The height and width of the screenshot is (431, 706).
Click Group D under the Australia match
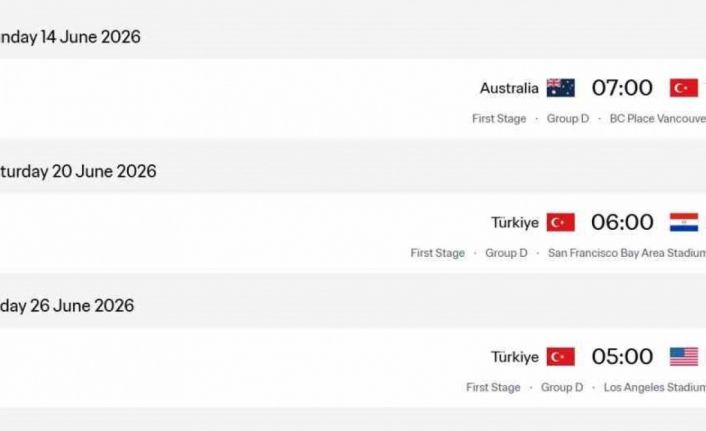[568, 119]
